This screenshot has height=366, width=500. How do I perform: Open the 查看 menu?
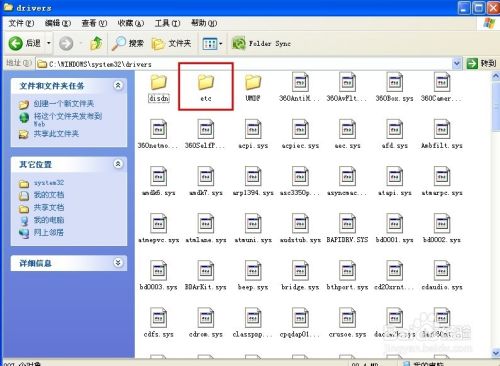pyautogui.click(x=94, y=23)
